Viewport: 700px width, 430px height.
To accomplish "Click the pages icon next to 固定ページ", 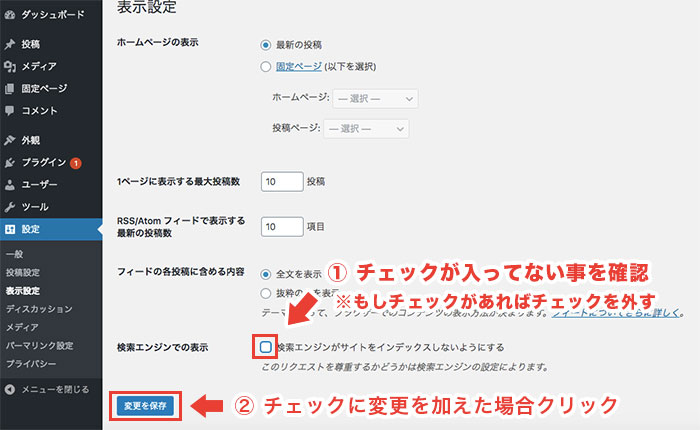I will click(10, 89).
